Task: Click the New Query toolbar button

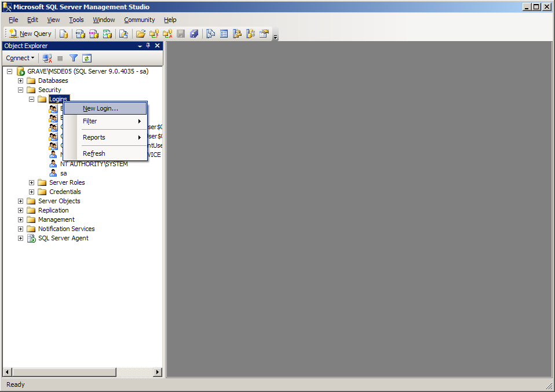Action: (x=31, y=34)
